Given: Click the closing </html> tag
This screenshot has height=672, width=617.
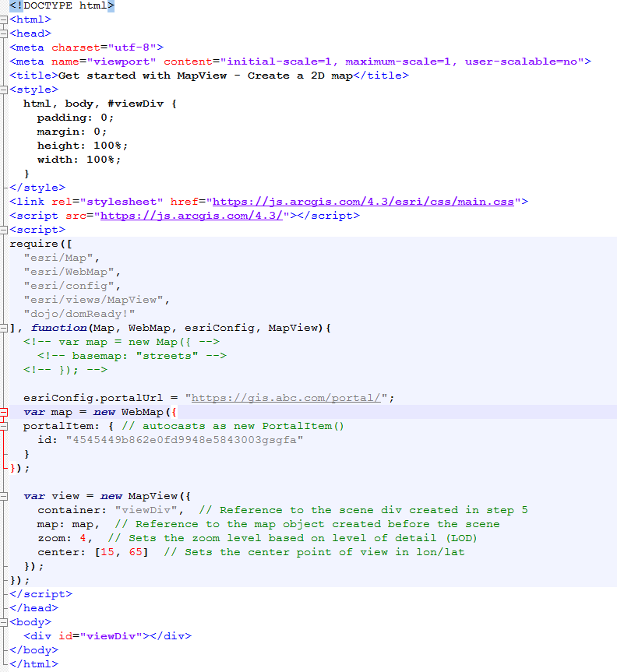Looking at the screenshot, I should 33,664.
